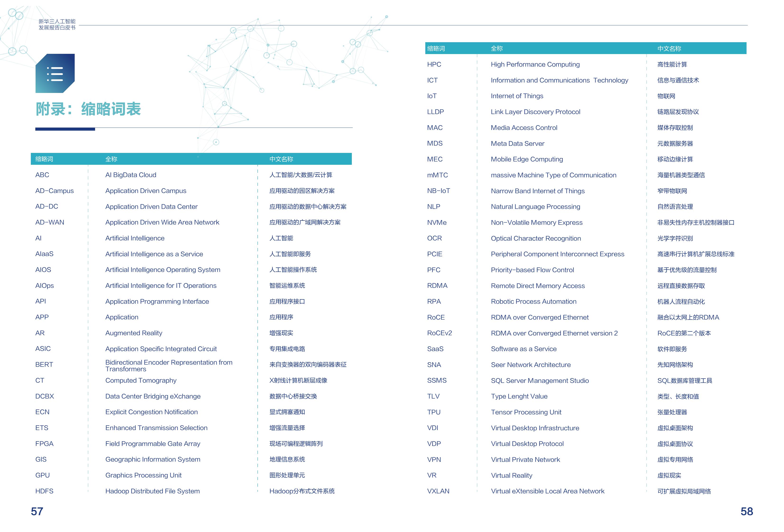The image size is (784, 532).
Task: Click the title 附录：缩略词表
Action: pyautogui.click(x=88, y=109)
